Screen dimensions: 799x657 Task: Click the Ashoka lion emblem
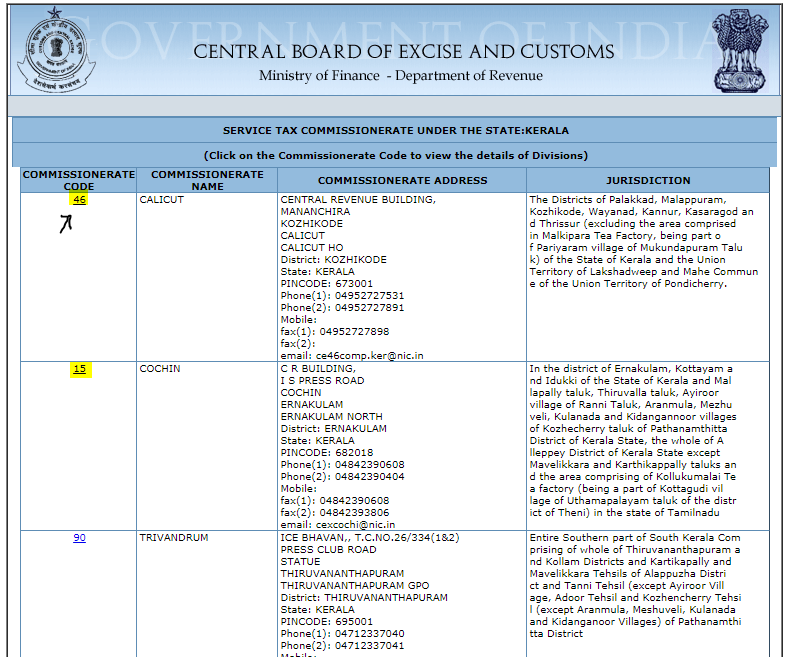coord(740,51)
